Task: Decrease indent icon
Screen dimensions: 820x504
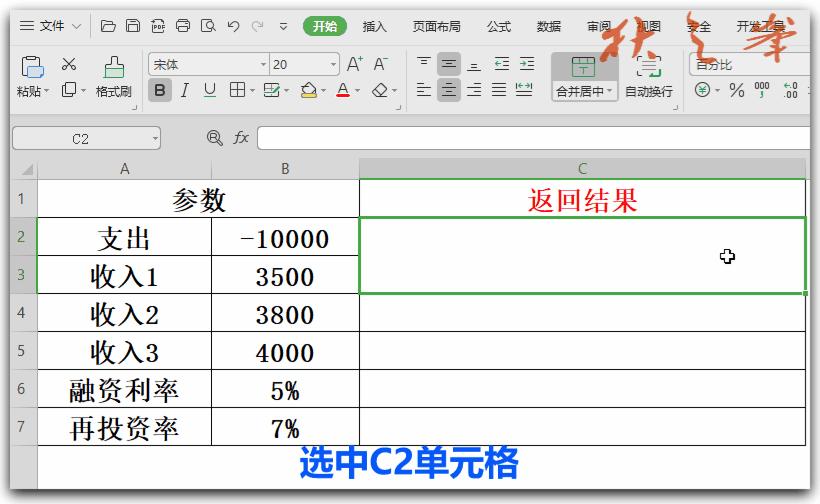Action: (x=502, y=64)
